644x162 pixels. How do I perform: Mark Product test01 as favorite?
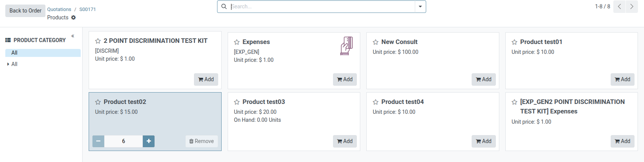point(514,42)
